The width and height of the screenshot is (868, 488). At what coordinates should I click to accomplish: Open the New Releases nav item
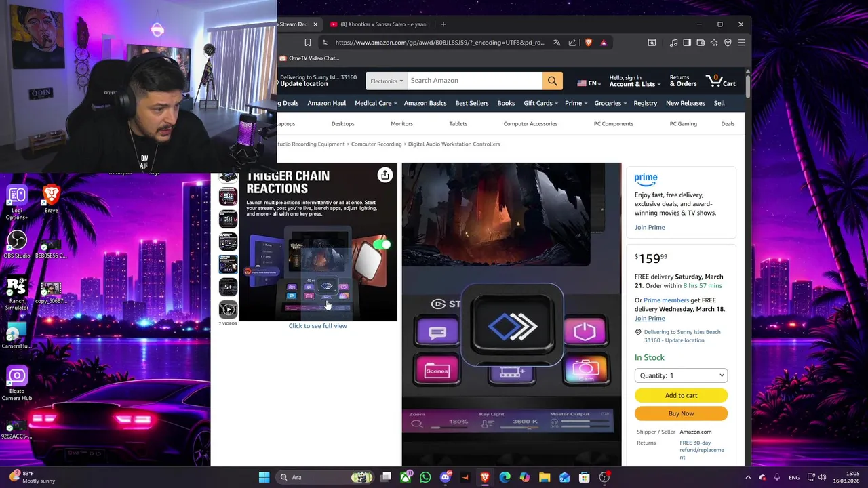(685, 103)
